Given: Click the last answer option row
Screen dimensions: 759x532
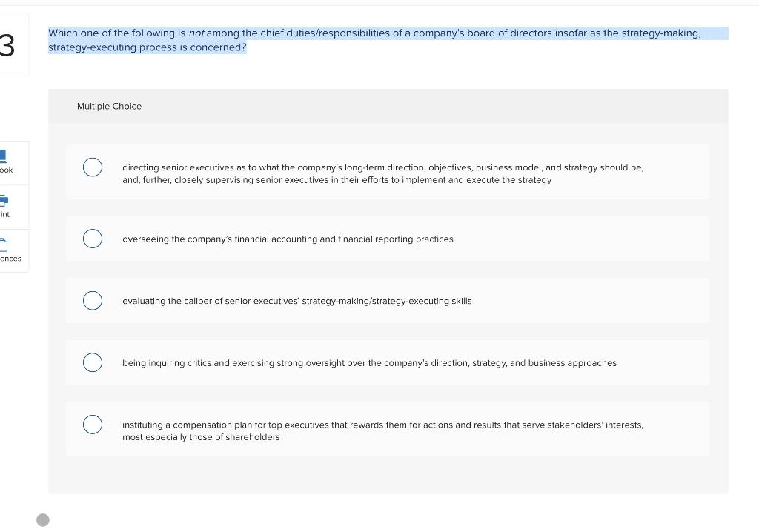Looking at the screenshot, I should coord(387,428).
